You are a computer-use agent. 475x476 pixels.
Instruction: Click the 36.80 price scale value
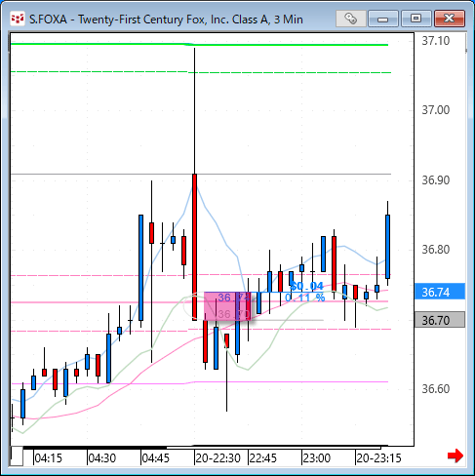[436, 250]
